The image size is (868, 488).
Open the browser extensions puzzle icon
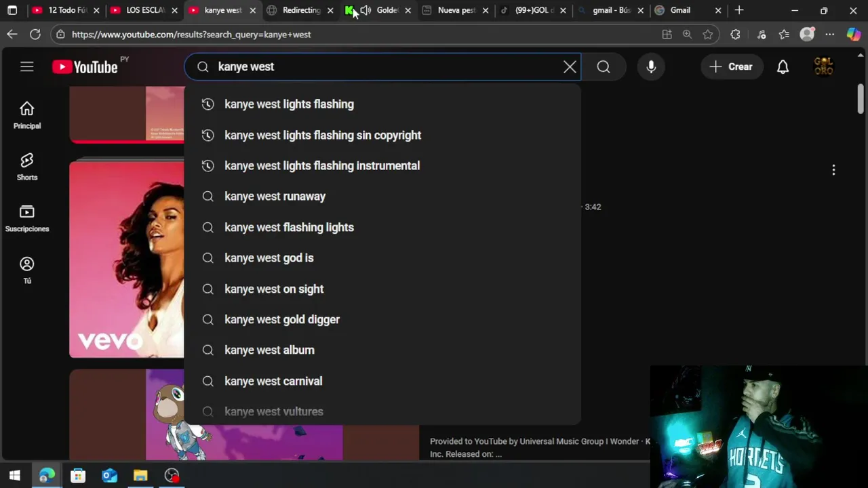point(735,35)
